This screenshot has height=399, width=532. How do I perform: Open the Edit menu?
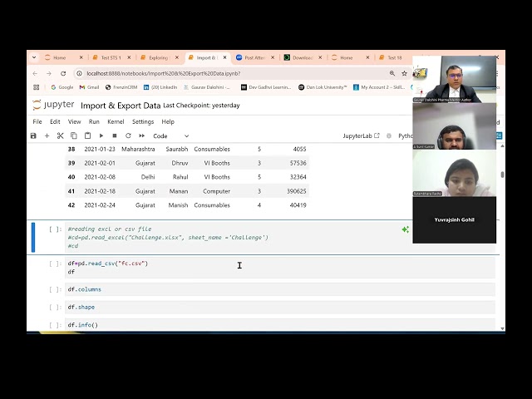point(55,121)
